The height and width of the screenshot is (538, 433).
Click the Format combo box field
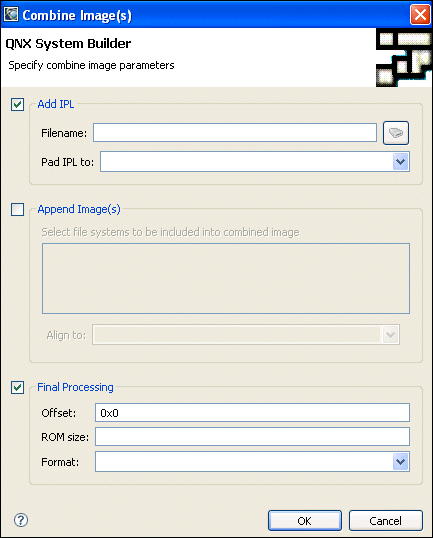252,461
